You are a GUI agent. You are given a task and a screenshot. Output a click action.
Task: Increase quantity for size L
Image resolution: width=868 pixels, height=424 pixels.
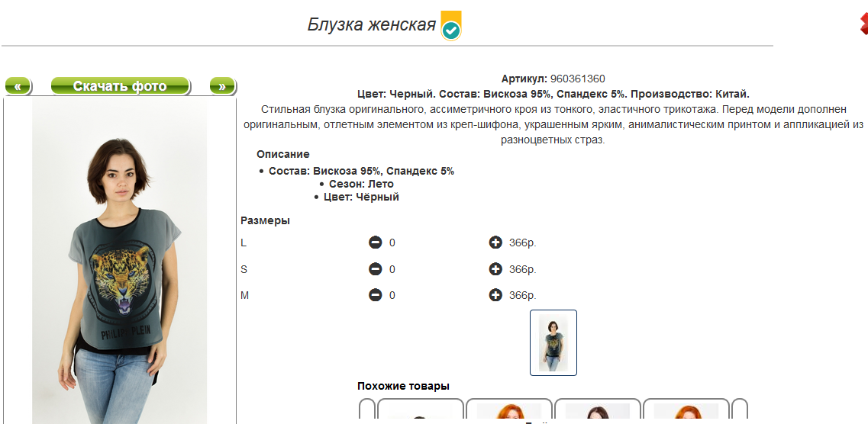[x=495, y=243]
